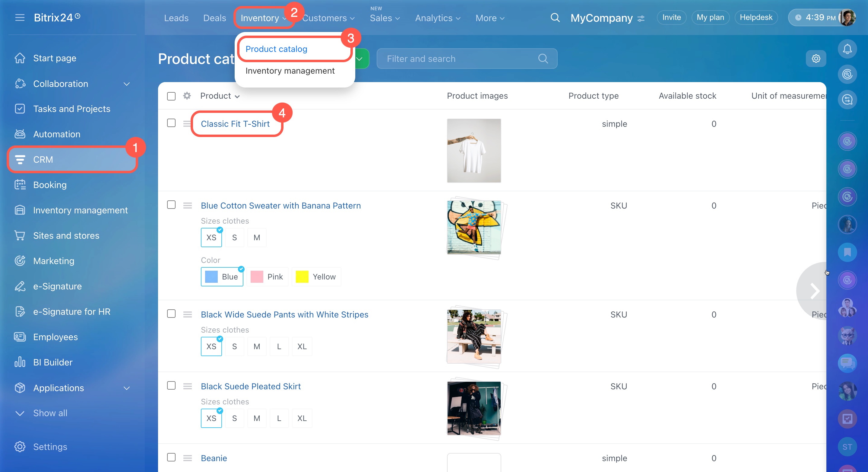
Task: Click the Invite button
Action: click(671, 18)
